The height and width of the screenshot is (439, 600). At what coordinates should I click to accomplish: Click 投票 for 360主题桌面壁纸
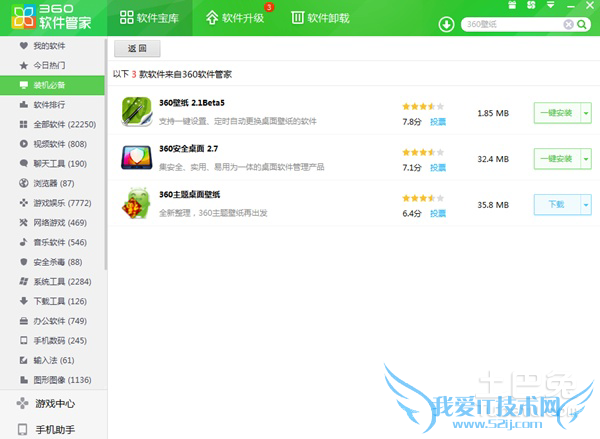(438, 214)
